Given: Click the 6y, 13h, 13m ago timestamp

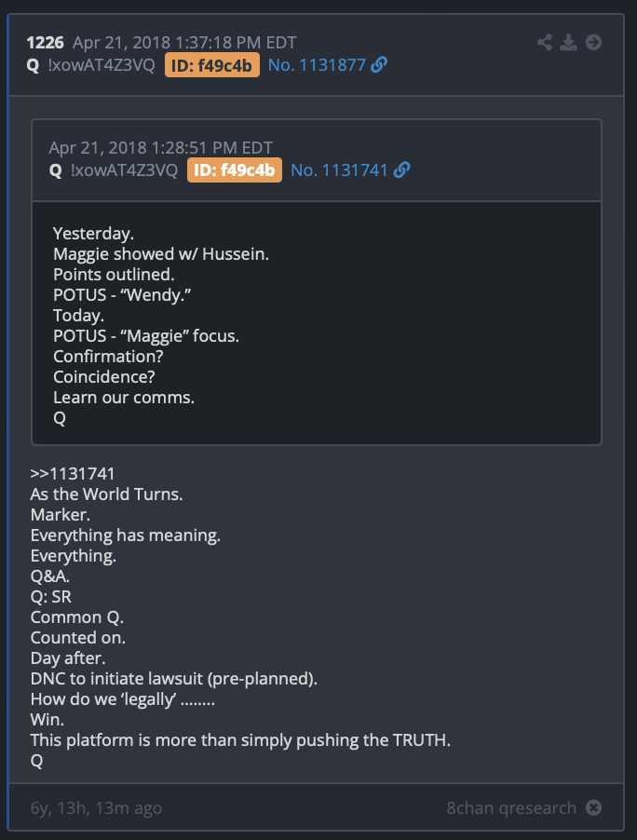Looking at the screenshot, I should [96, 807].
